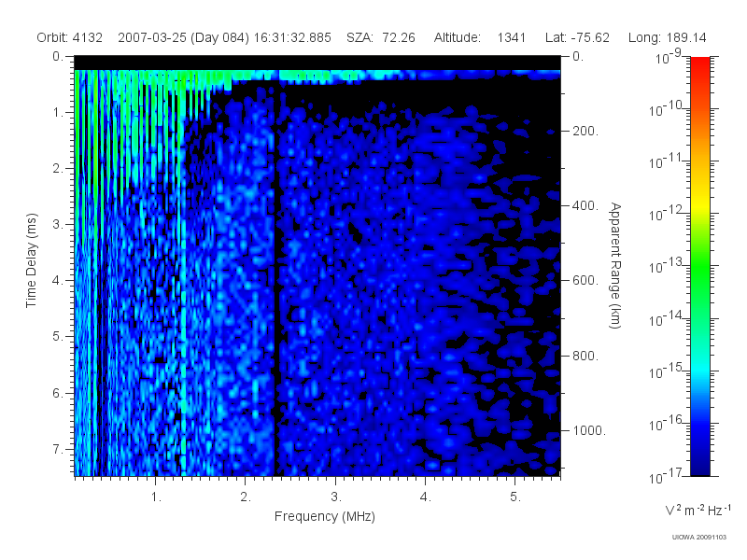The width and height of the screenshot is (747, 560).
Task: Click the "SZA: 72.26" value
Action: coord(381,37)
